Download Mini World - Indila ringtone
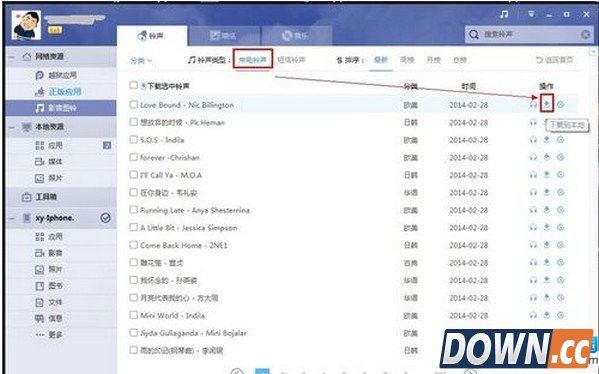Image resolution: width=599 pixels, height=374 pixels. click(547, 315)
